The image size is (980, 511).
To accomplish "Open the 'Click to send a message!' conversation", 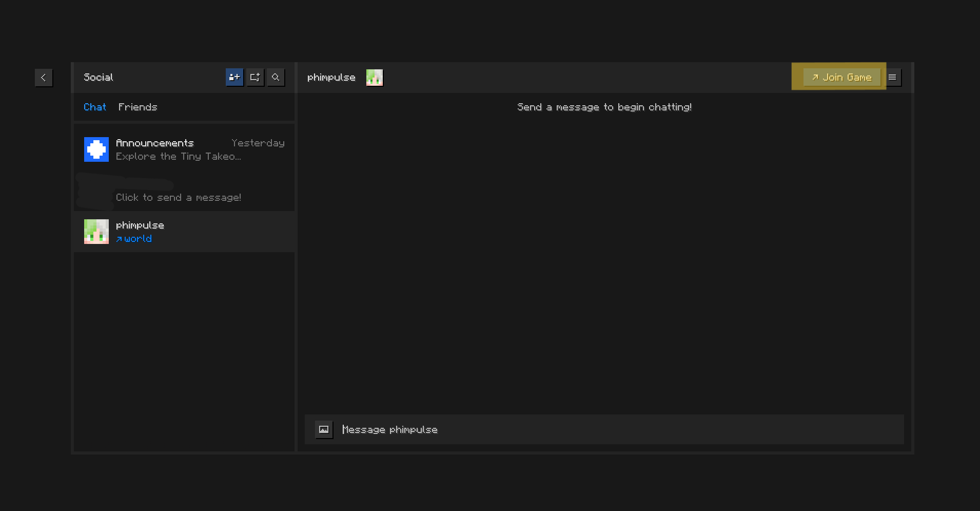I will click(x=178, y=197).
